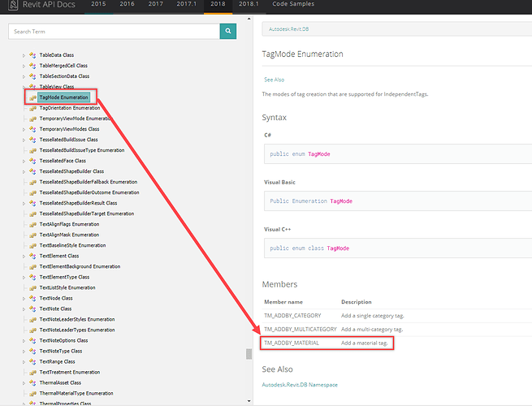This screenshot has height=406, width=532.
Task: Click the icon beside ThermalMaterialType Enumeration
Action: point(32,394)
